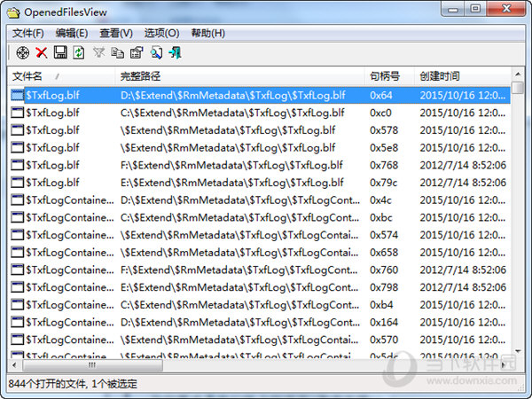532x399 pixels.
Task: Click the vertical scrollbar up arrow
Action: pos(518,74)
